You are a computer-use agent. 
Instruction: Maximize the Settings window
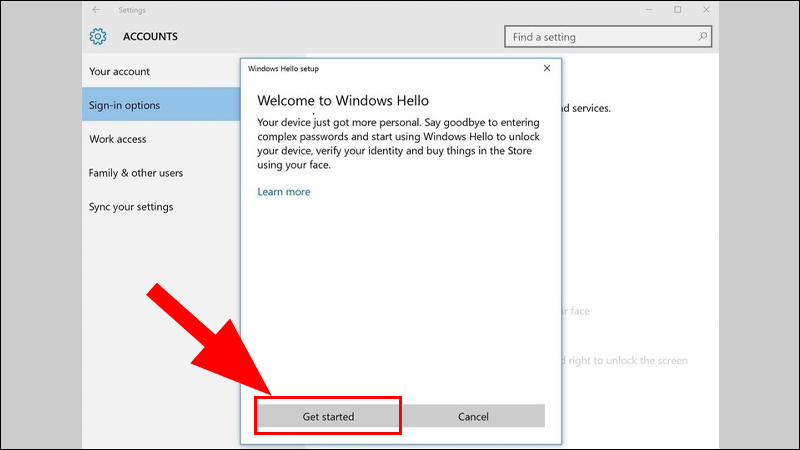(x=677, y=10)
